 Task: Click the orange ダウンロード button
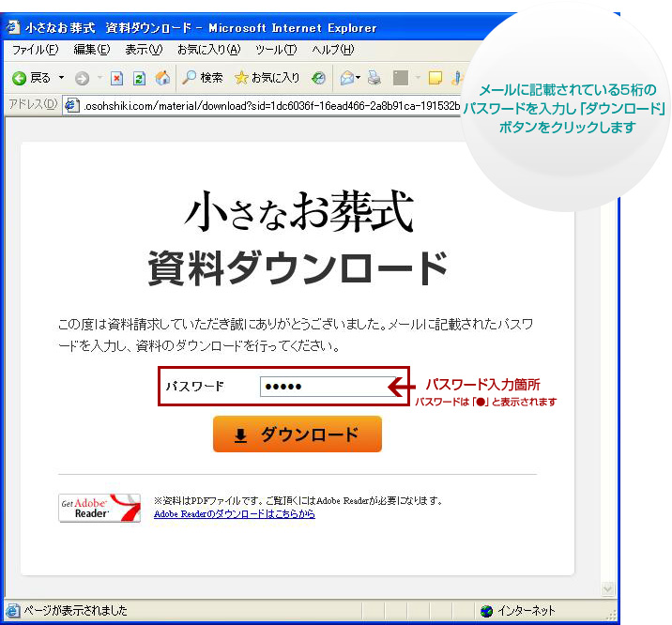[298, 434]
